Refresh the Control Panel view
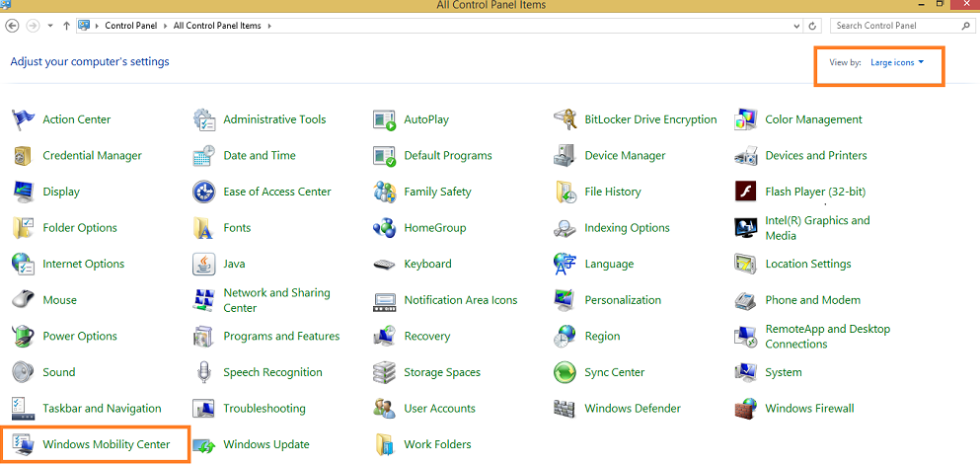This screenshot has width=980, height=466. 812,27
